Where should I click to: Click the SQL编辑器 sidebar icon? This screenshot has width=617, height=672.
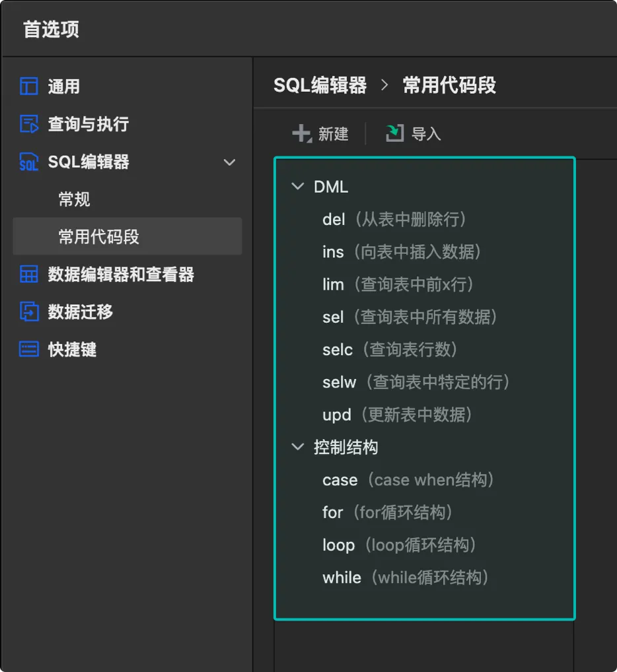[x=28, y=162]
